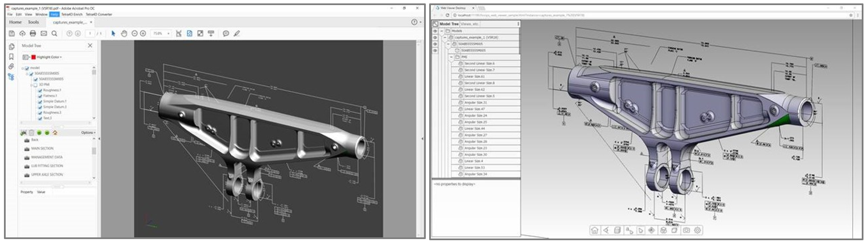Image resolution: width=868 pixels, height=247 pixels.
Task: Uncheck the Roughness.1 checkbox
Action: click(40, 90)
